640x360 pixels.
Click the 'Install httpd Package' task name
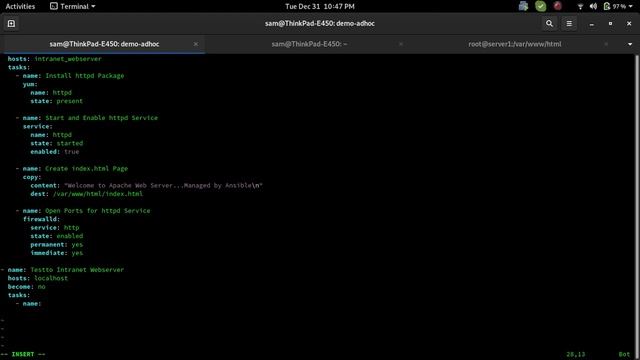[84, 76]
